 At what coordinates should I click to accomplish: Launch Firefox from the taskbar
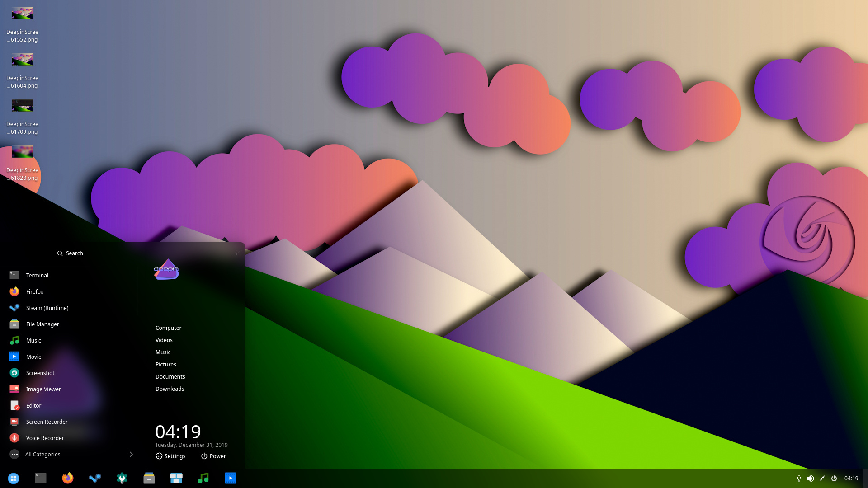[68, 478]
